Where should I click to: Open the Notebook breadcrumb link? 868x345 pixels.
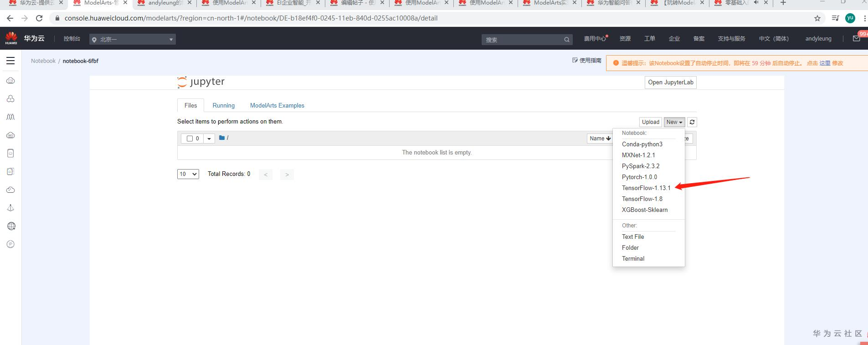43,61
